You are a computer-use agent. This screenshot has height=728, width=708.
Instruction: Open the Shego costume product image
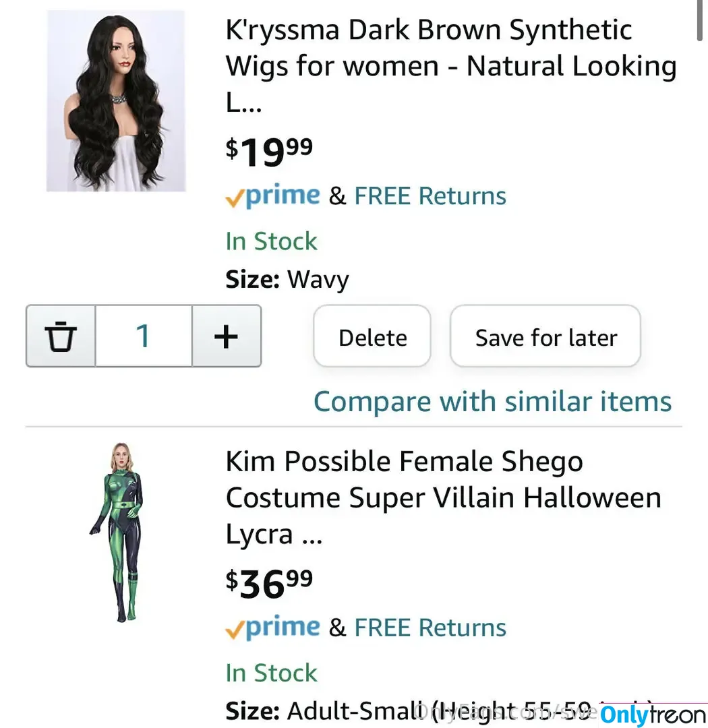click(x=117, y=532)
